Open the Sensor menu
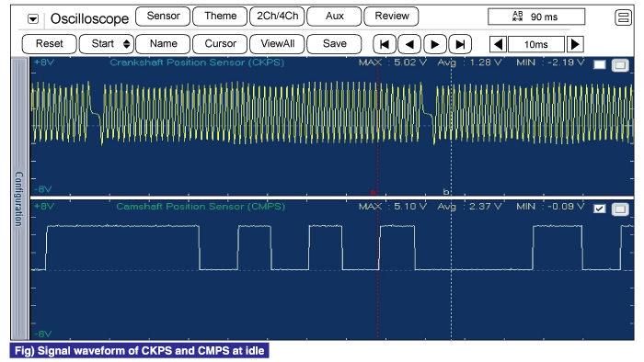The height and width of the screenshot is (362, 644). coord(163,17)
